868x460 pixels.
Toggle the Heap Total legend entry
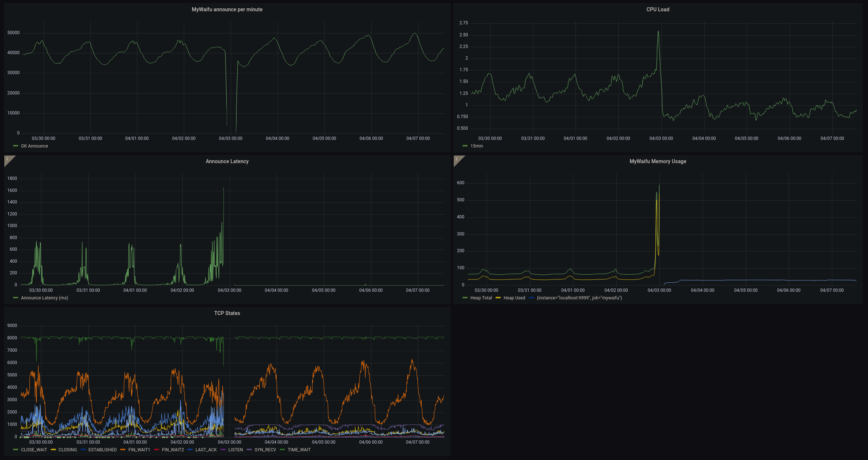pos(481,298)
